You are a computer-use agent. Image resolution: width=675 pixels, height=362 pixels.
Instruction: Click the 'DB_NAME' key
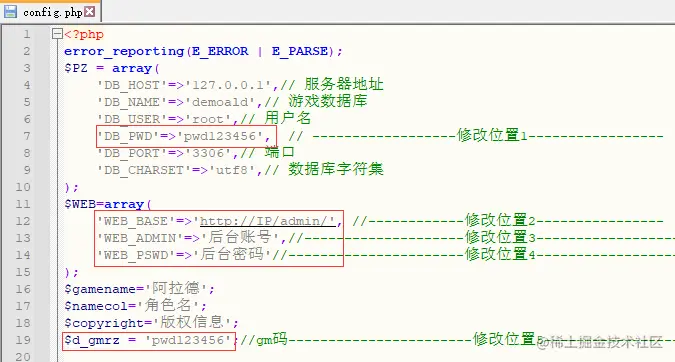point(132,102)
